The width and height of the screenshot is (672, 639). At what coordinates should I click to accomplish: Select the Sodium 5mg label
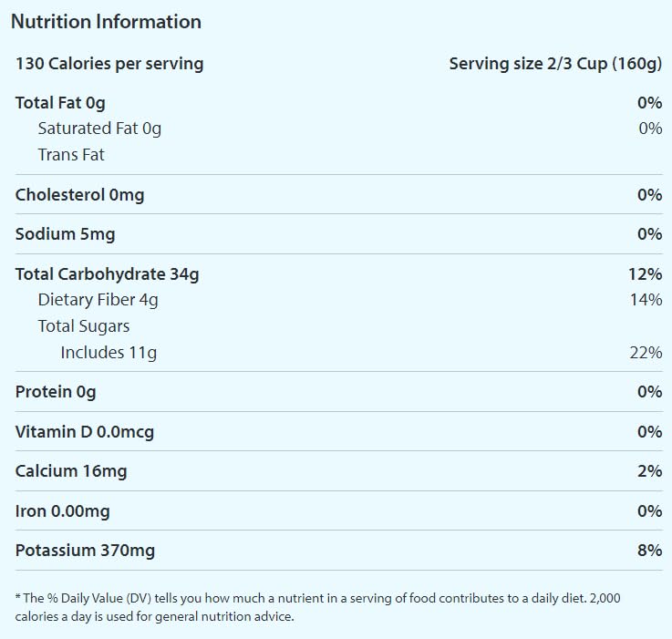66,234
